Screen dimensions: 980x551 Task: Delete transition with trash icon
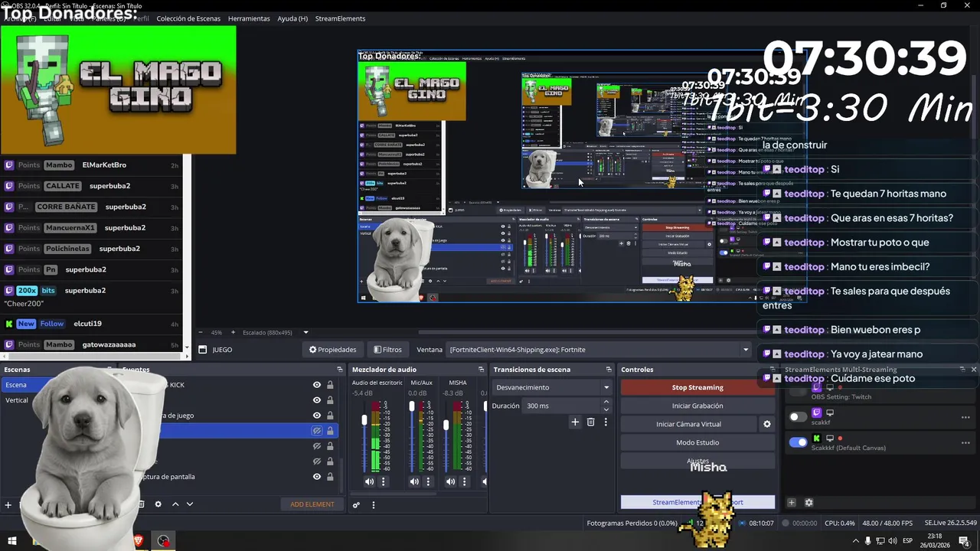[590, 422]
